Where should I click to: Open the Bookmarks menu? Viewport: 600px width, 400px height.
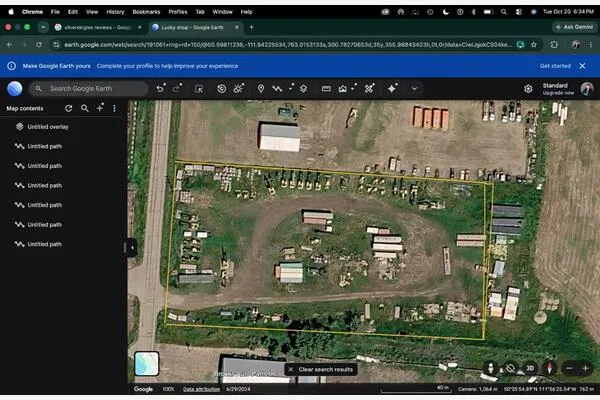coord(146,12)
